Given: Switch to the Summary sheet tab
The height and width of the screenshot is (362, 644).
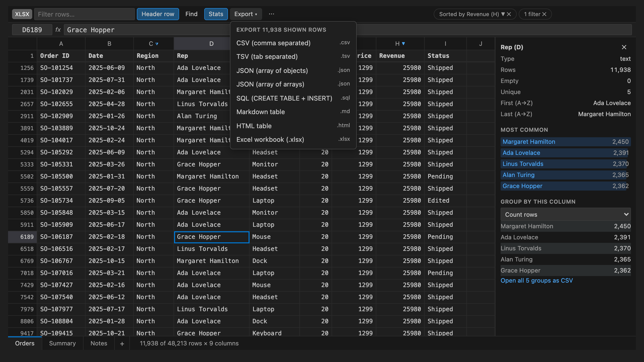Looking at the screenshot, I should click(x=62, y=343).
